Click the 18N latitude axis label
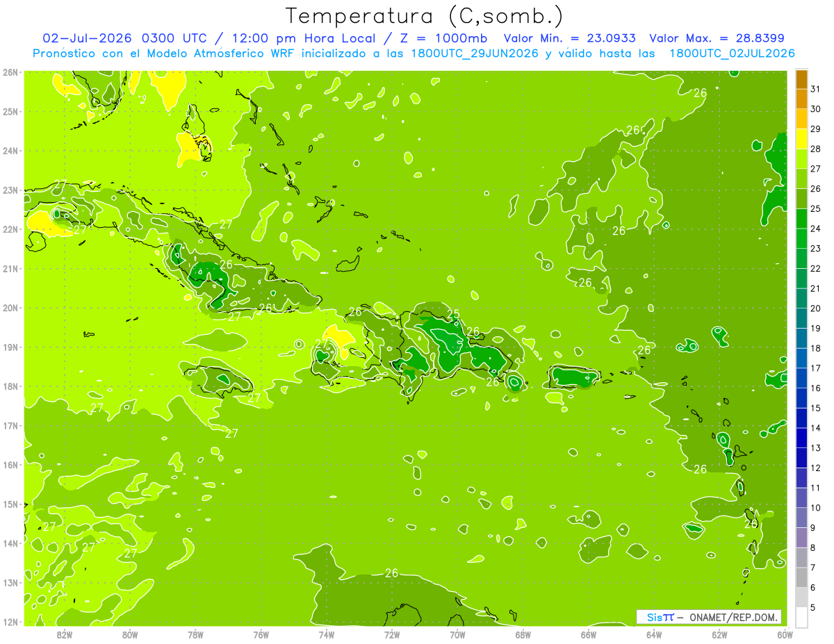 [x=10, y=386]
